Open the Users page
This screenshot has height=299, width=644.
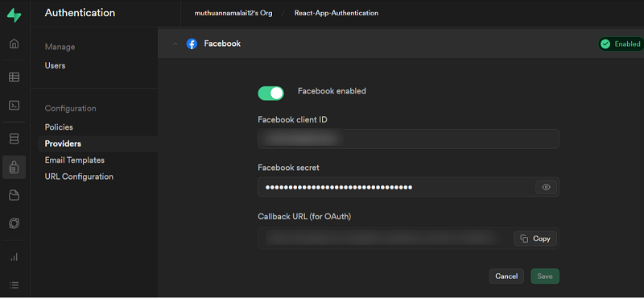(x=55, y=66)
